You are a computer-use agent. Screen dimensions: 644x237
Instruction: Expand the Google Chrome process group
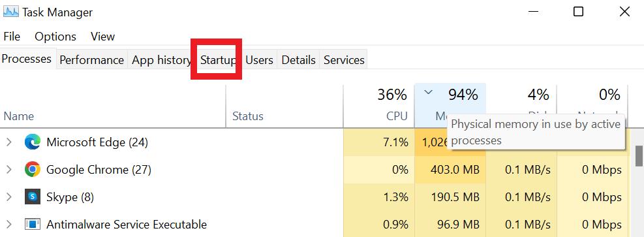point(8,170)
